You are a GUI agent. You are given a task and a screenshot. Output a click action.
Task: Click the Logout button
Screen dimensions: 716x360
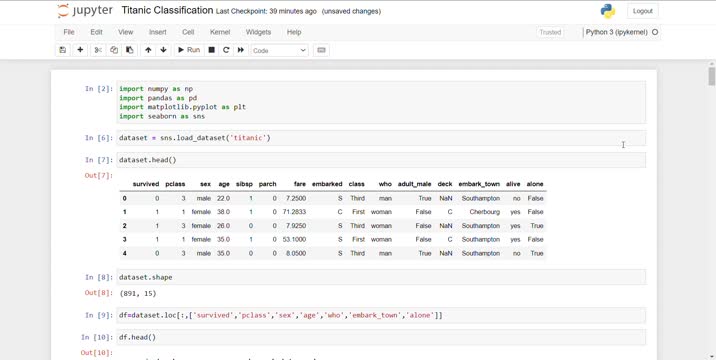tap(642, 11)
